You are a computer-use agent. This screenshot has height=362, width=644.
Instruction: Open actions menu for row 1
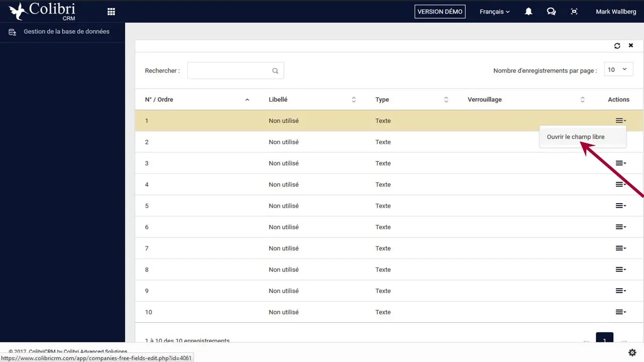pyautogui.click(x=621, y=121)
